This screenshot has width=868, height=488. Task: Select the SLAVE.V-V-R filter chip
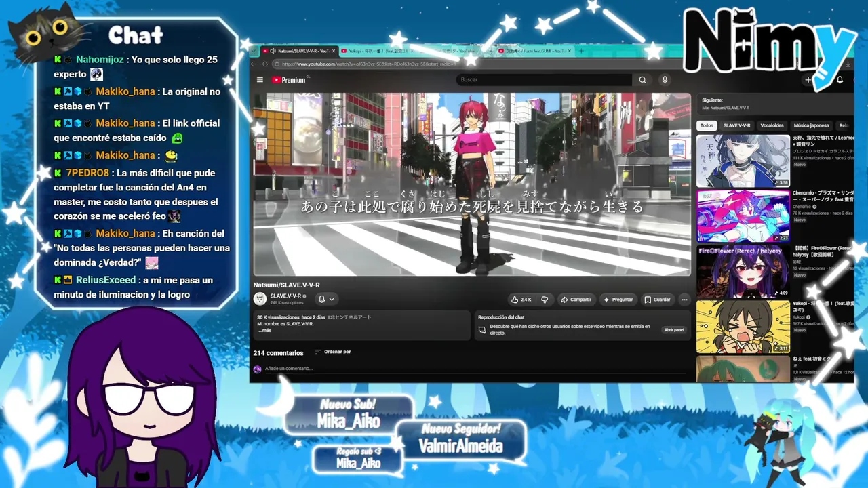click(736, 125)
